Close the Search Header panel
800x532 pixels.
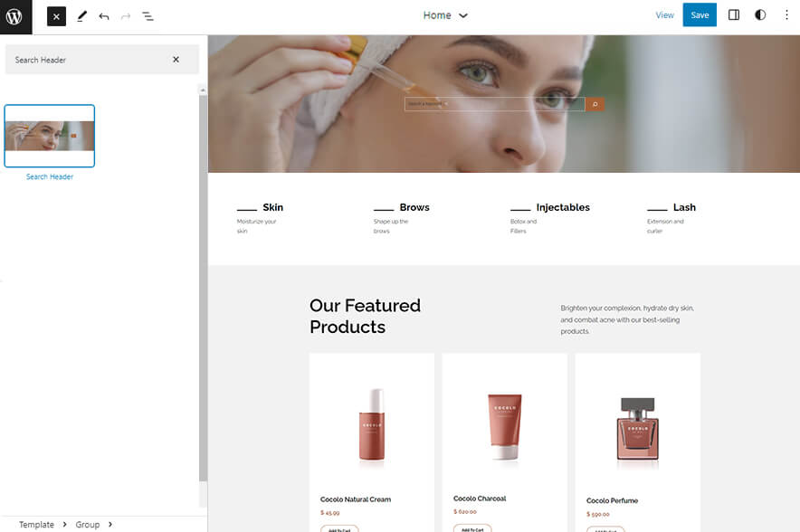177,59
